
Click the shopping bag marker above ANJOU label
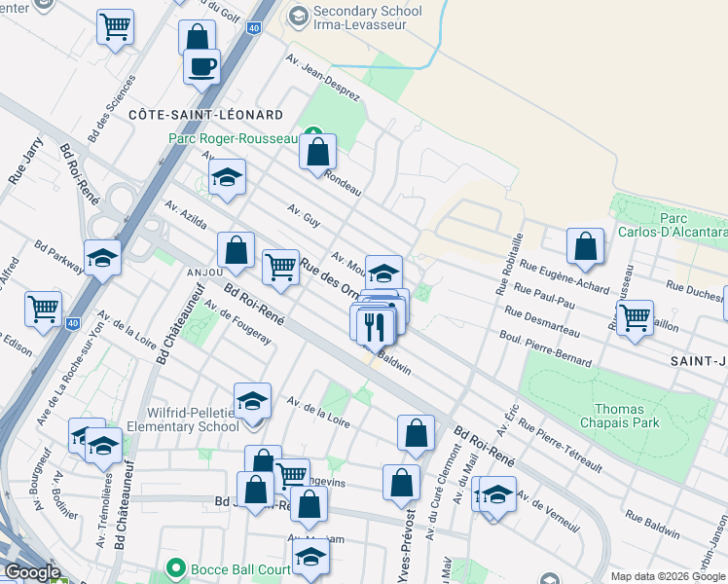pos(237,253)
